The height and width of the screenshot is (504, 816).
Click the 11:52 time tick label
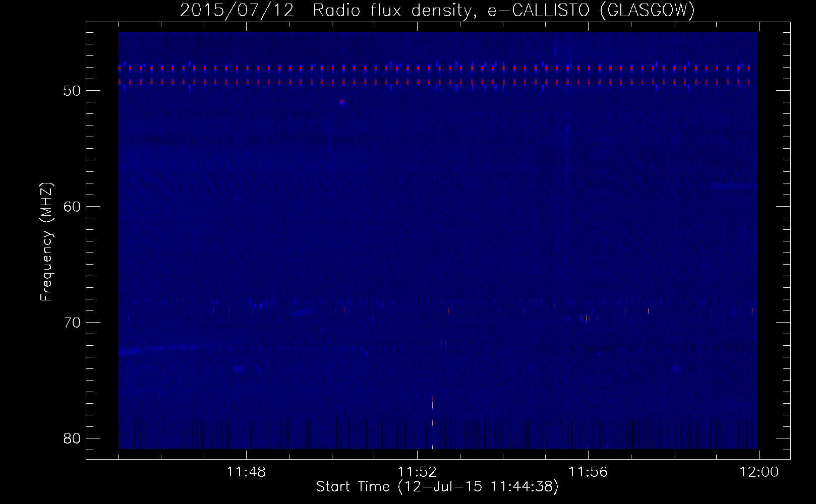[x=417, y=472]
